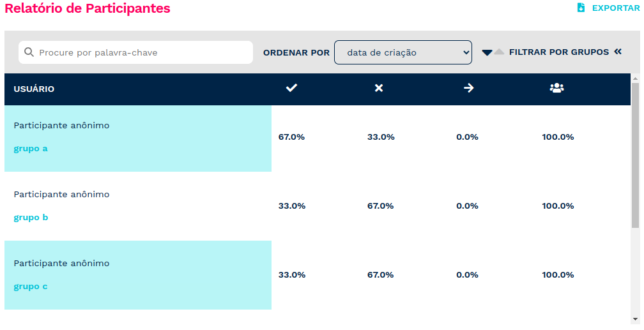Click the arrow skip column icon
Viewport: 644px width, 330px height.
(469, 88)
